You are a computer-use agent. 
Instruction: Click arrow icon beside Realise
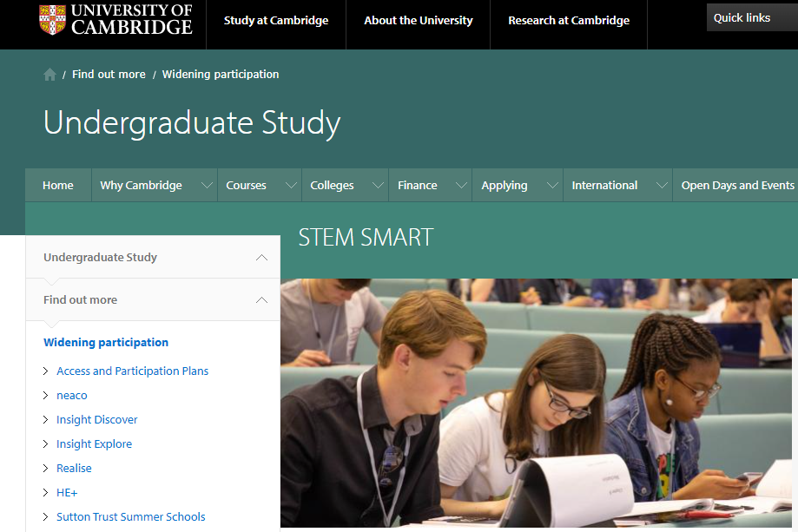pyautogui.click(x=46, y=468)
